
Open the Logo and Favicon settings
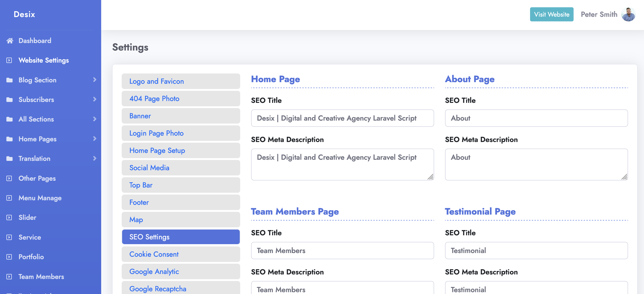pyautogui.click(x=180, y=81)
